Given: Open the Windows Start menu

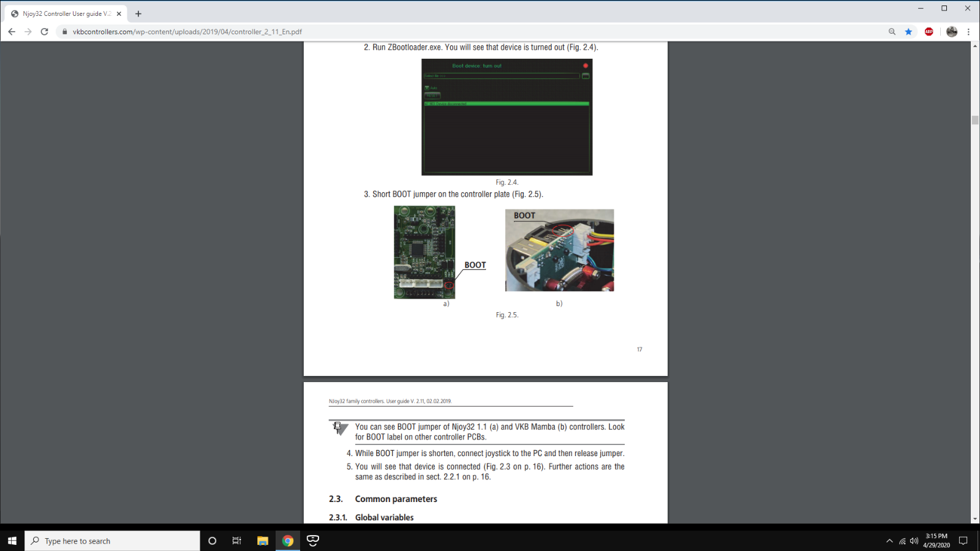Looking at the screenshot, I should click(12, 541).
